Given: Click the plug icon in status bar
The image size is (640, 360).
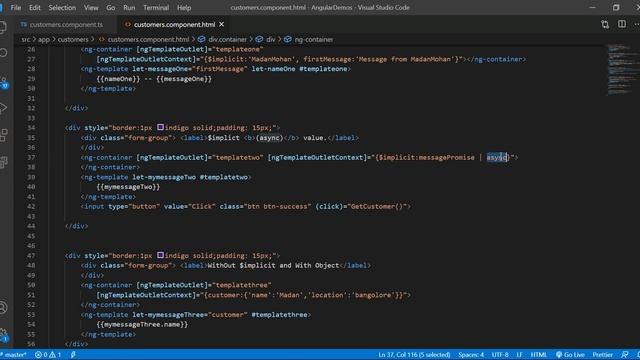Looking at the screenshot, I should point(73,355).
